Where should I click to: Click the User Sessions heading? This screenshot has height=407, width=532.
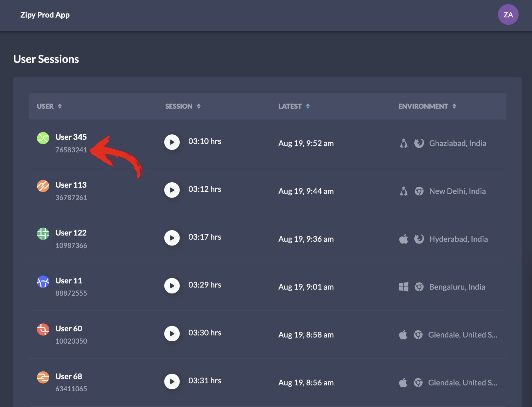tap(46, 59)
